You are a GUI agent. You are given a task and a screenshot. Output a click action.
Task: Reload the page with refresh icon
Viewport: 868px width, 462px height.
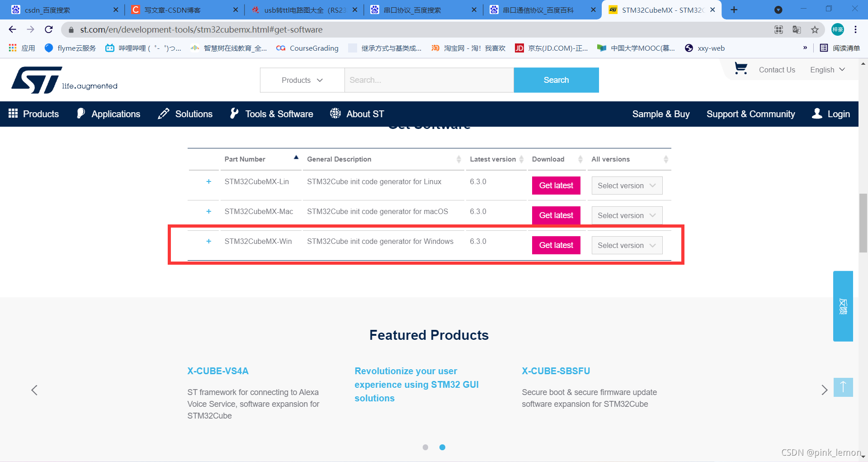(49, 29)
